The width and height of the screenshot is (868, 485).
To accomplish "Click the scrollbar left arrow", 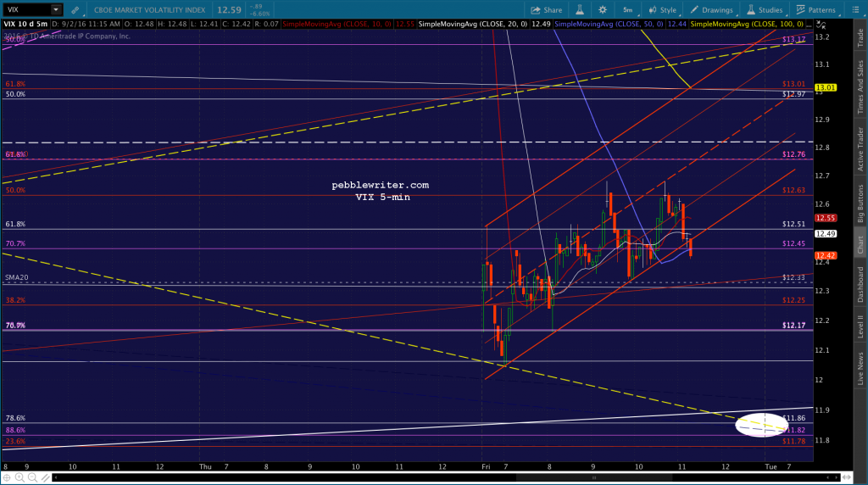I will (56, 477).
